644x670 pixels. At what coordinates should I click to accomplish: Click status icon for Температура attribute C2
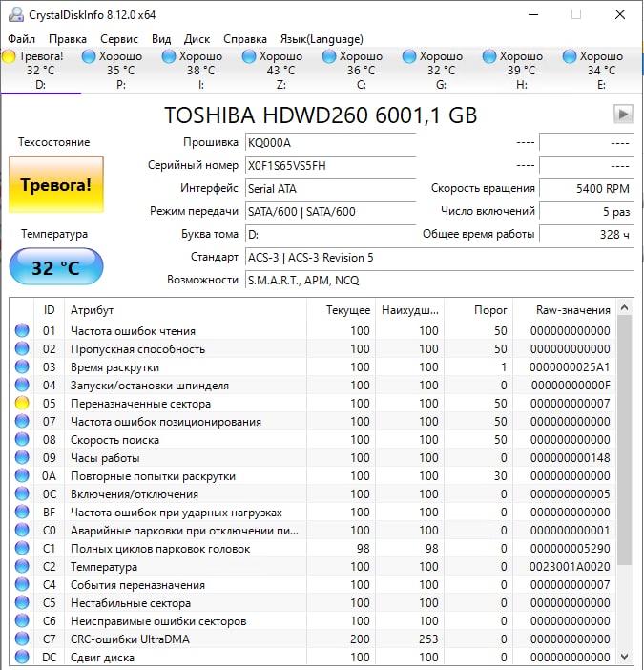coord(22,566)
